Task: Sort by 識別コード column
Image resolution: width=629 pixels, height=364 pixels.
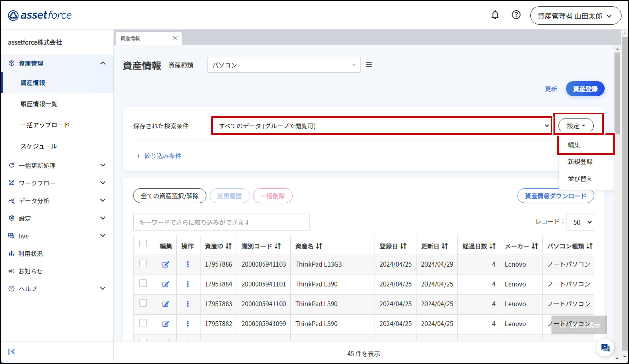Action: (x=278, y=246)
